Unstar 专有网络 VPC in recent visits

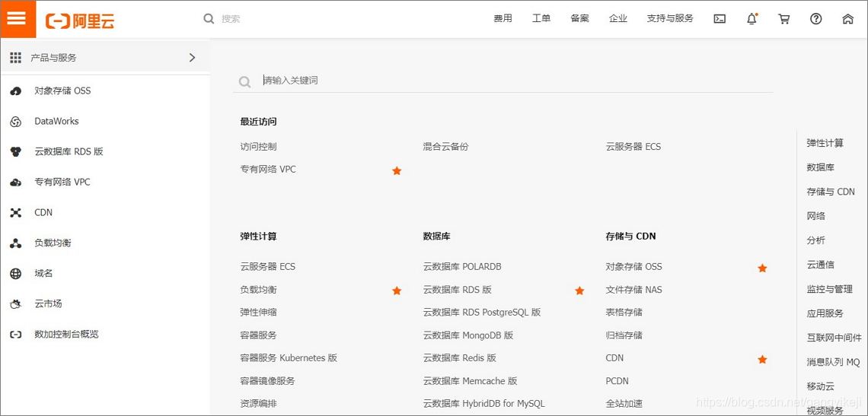397,170
